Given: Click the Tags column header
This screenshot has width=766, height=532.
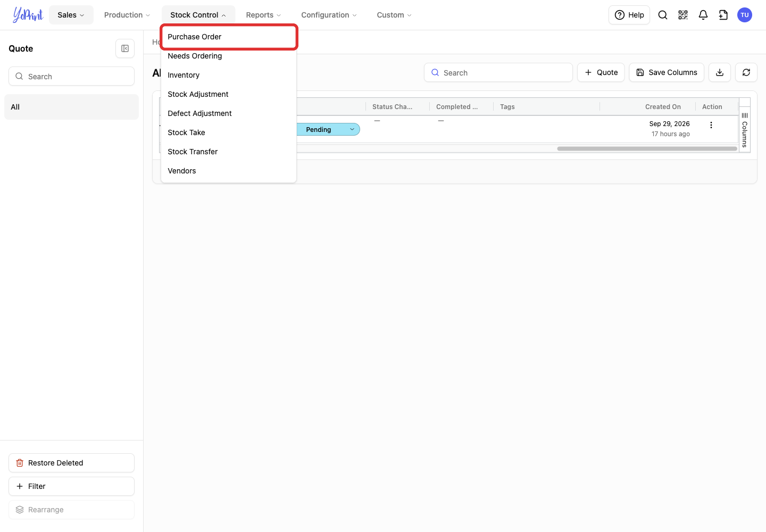Looking at the screenshot, I should click(x=507, y=107).
